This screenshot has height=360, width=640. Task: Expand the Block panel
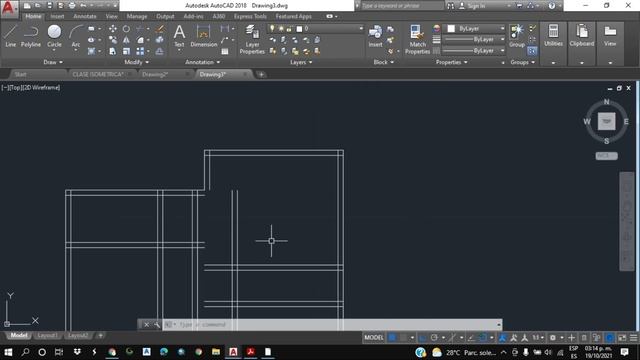[x=383, y=62]
